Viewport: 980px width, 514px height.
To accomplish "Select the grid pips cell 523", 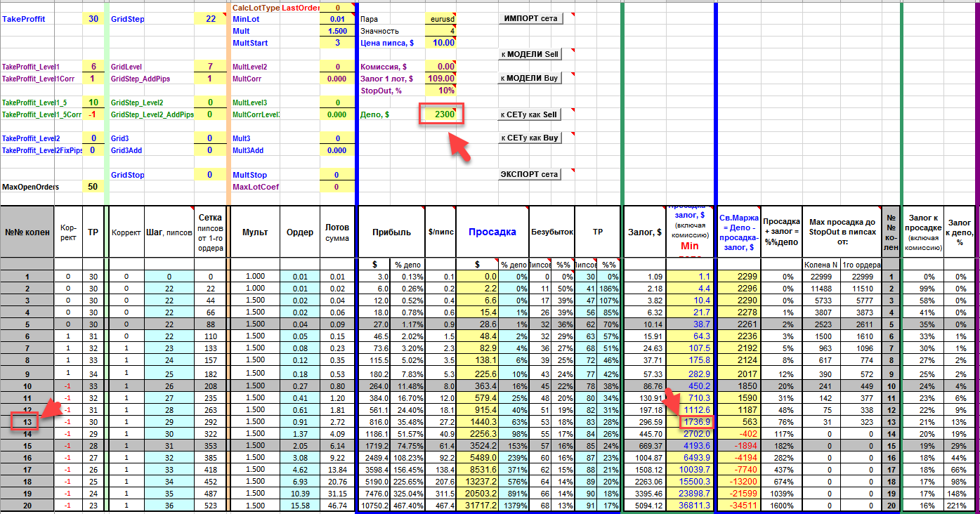I will 211,506.
